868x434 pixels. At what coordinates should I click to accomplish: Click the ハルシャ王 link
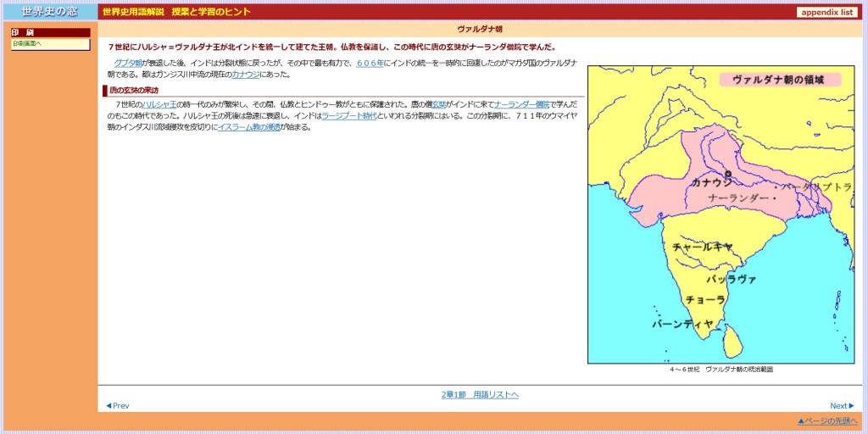[x=159, y=103]
